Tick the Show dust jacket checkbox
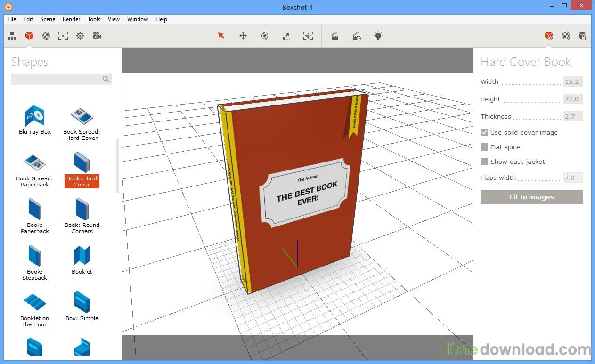 [x=484, y=162]
